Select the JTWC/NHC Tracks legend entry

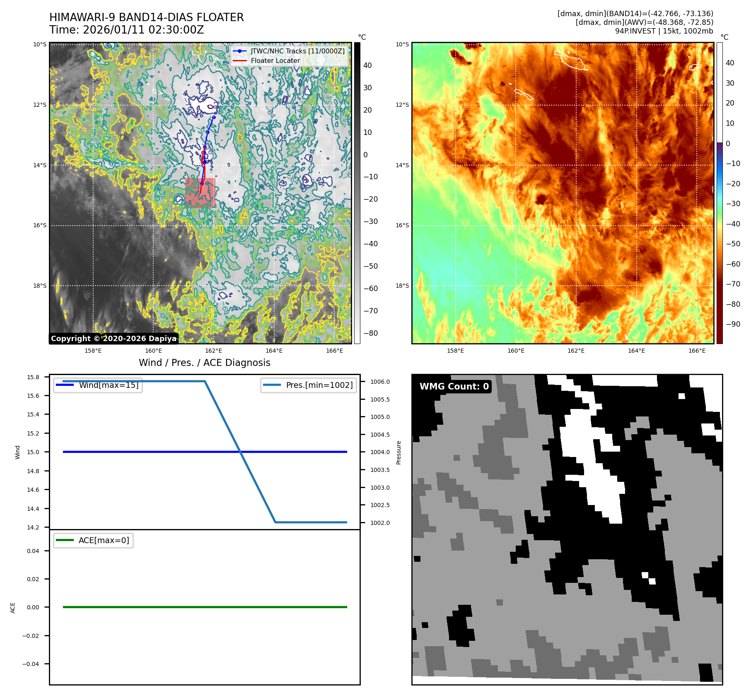297,51
